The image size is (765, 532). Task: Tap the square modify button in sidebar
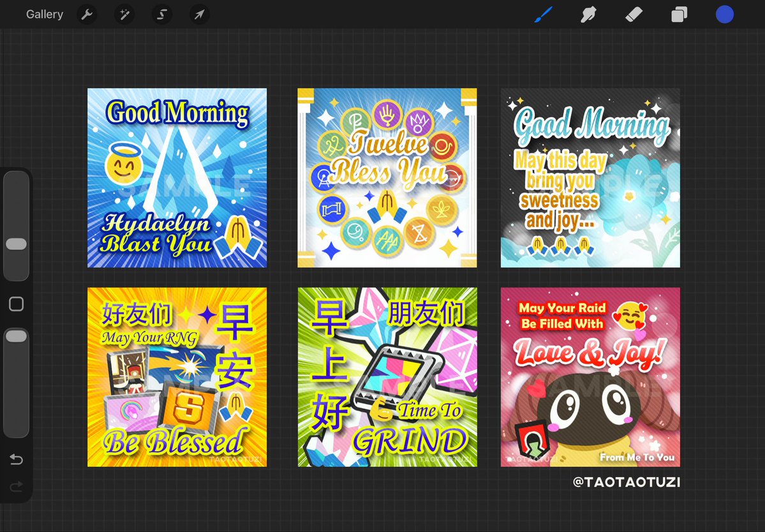point(16,304)
